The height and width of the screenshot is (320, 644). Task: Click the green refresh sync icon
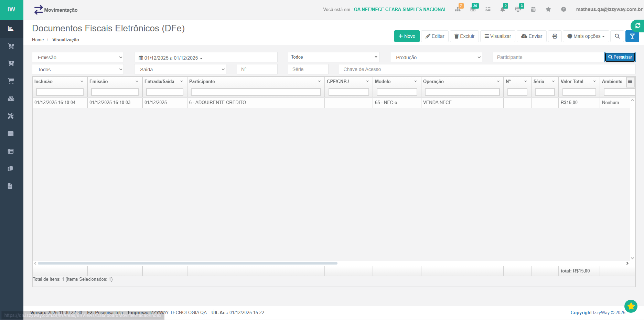click(x=637, y=25)
